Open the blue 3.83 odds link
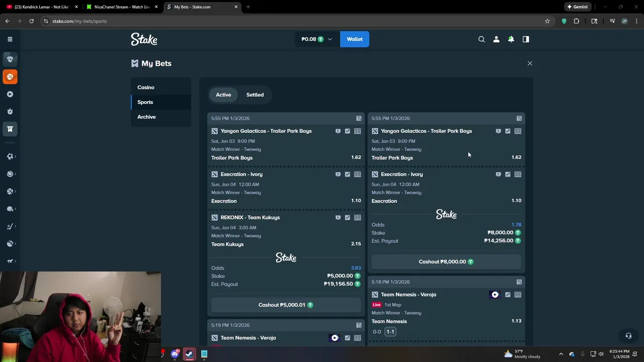 click(356, 268)
